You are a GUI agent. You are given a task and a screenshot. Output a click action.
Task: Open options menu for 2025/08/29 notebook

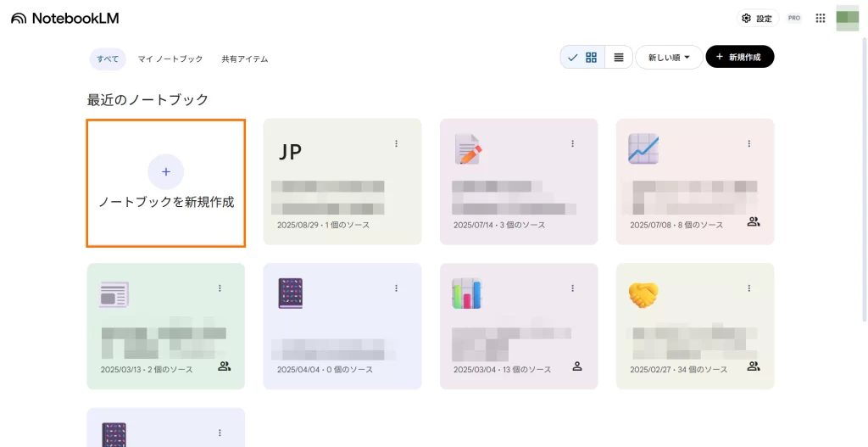click(397, 143)
